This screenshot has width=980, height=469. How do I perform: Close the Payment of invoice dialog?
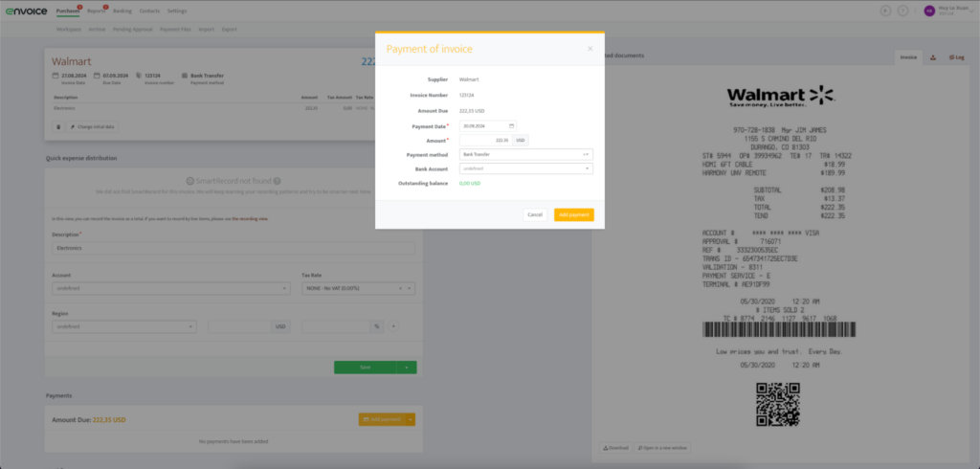590,49
